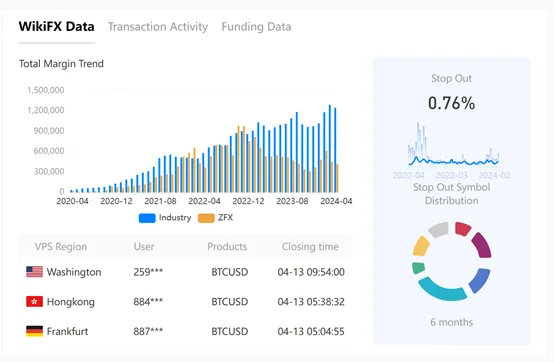This screenshot has height=362, width=554.
Task: Click the VPS Region column header
Action: (x=61, y=247)
